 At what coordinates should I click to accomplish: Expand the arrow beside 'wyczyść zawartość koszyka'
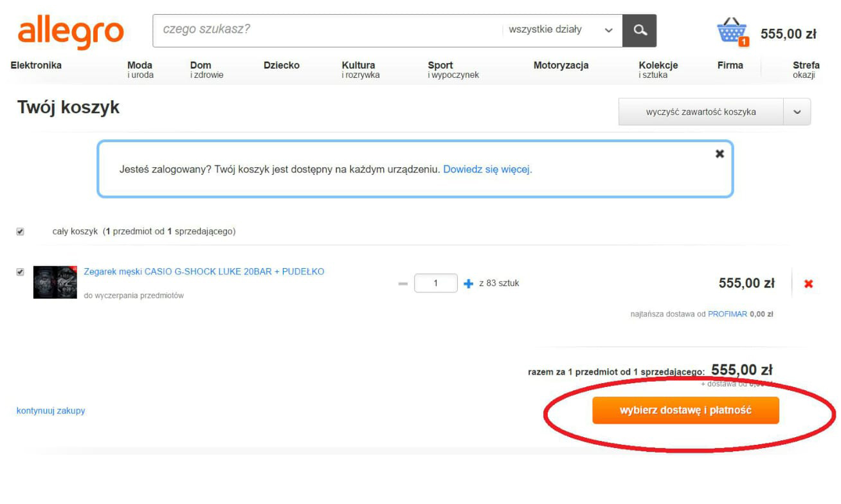point(797,112)
